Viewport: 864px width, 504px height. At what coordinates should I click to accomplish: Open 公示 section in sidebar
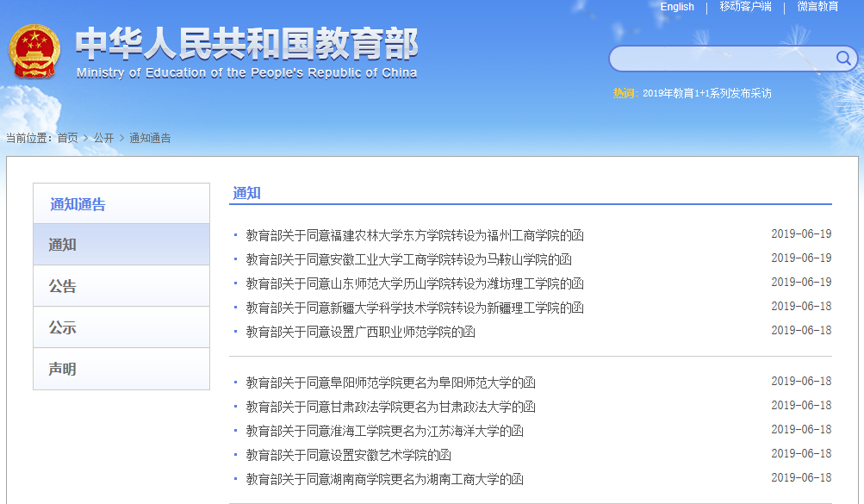pyautogui.click(x=121, y=327)
